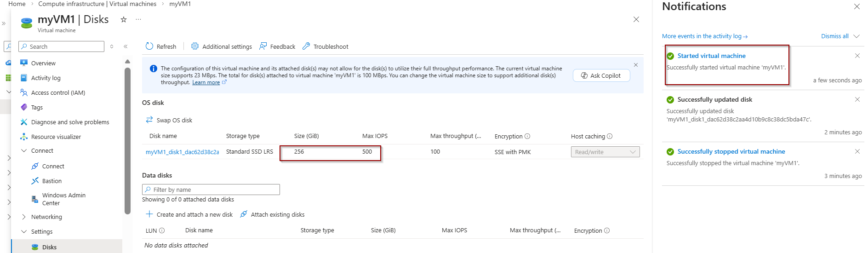Dismiss the Successfully updated disk notification
Screen dimensions: 868x253
[857, 99]
